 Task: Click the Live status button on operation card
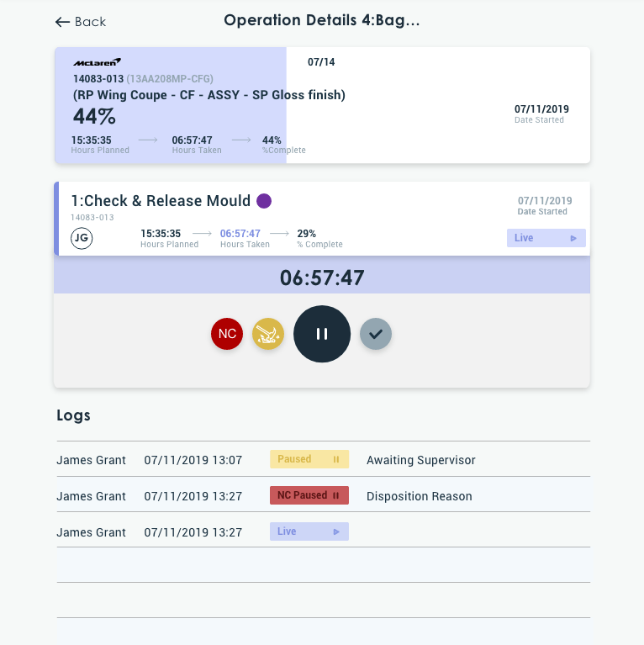pos(546,238)
